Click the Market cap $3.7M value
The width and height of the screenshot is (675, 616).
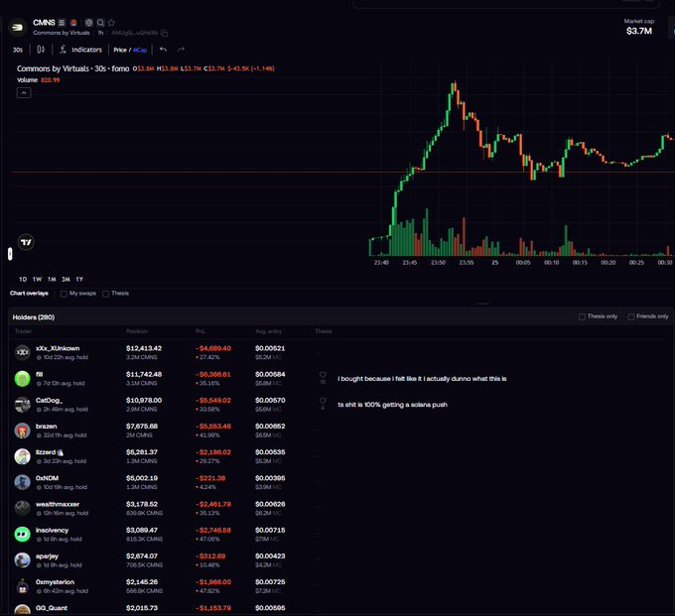(639, 31)
